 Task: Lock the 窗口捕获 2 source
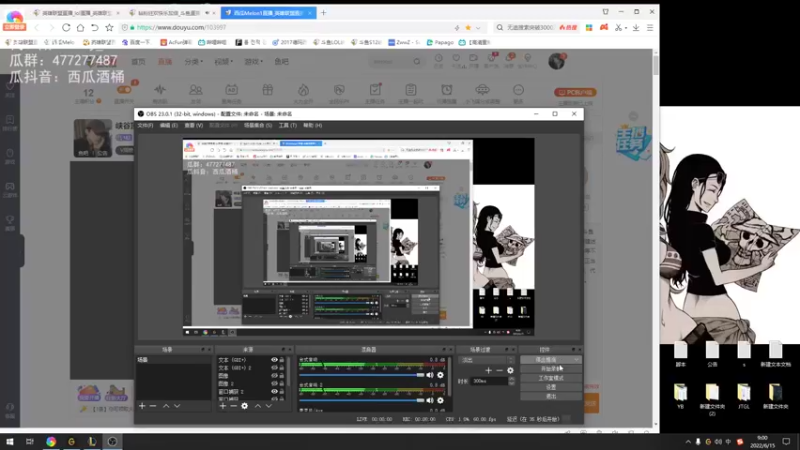282,391
